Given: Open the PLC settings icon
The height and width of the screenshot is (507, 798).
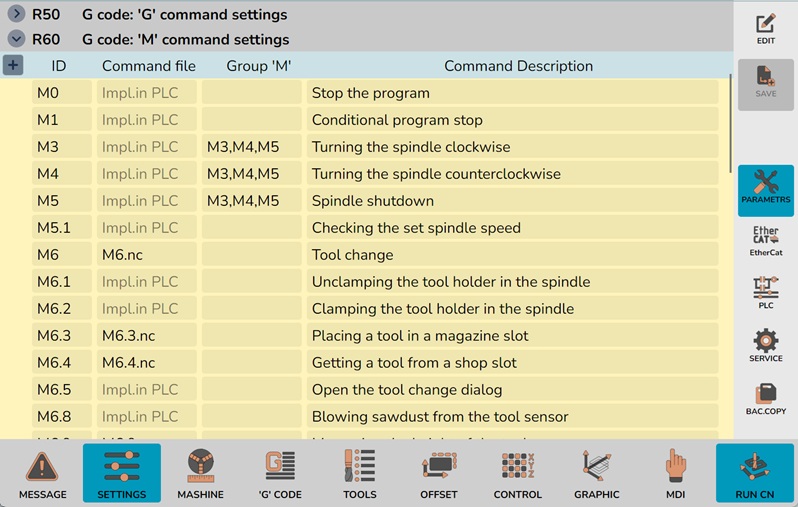Looking at the screenshot, I should click(x=765, y=294).
